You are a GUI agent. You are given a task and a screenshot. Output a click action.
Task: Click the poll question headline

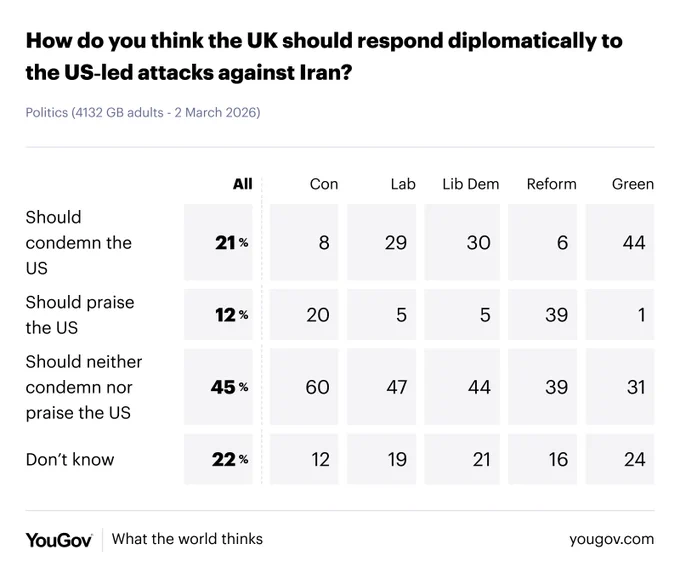(324, 56)
